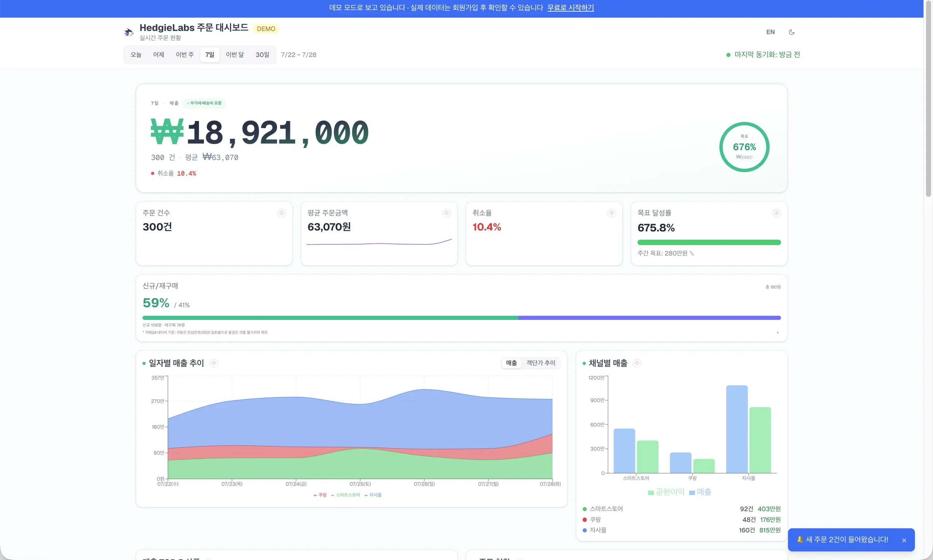Open the 무료로 시작하기 signup link
This screenshot has height=560, width=933.
tap(570, 8)
